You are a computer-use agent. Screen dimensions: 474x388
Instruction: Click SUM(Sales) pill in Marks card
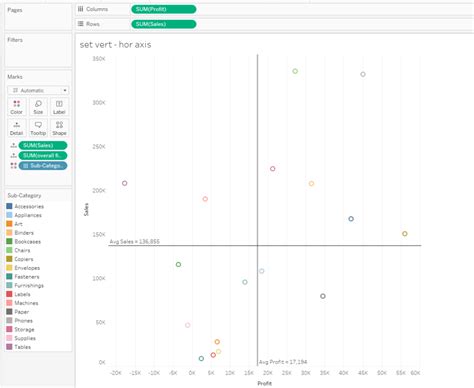click(x=43, y=145)
